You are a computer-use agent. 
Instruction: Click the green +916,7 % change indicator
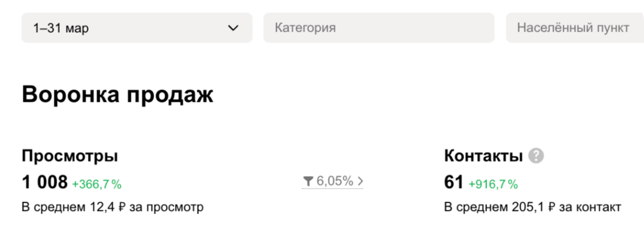(493, 184)
